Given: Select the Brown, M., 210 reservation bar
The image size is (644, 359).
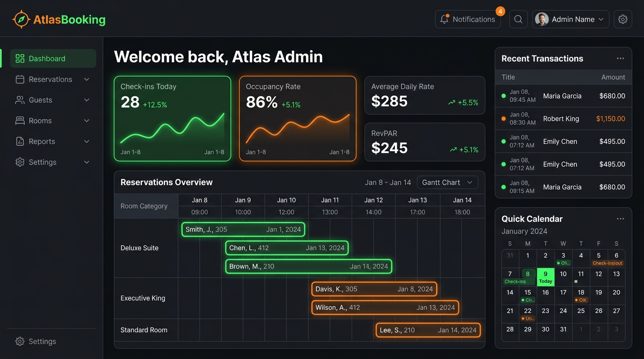Looking at the screenshot, I should [x=309, y=266].
